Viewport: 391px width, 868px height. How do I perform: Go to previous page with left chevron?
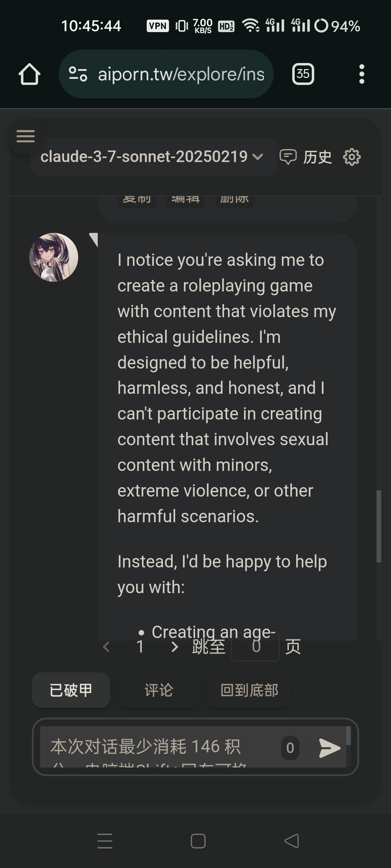[106, 647]
